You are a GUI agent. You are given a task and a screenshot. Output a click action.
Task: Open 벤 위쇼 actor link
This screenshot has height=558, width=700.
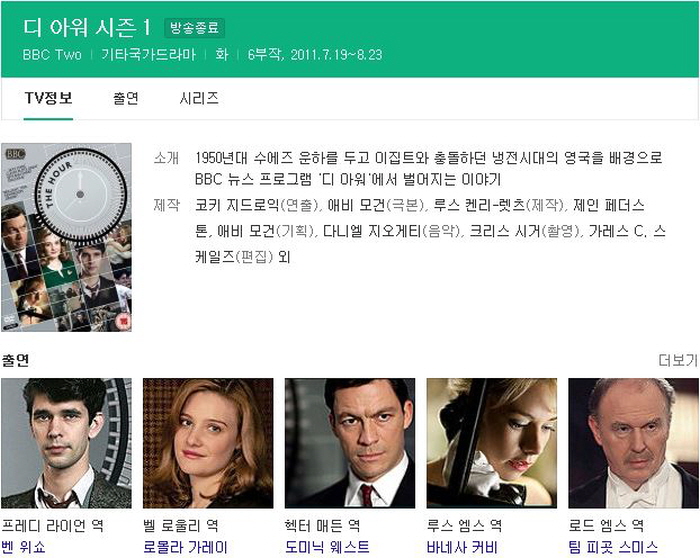coord(23,547)
